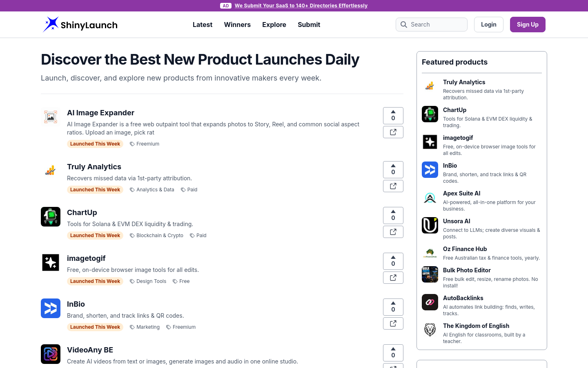Viewport: 588px width, 368px height.
Task: Select the Paid tag under ChartUp
Action: [198, 236]
